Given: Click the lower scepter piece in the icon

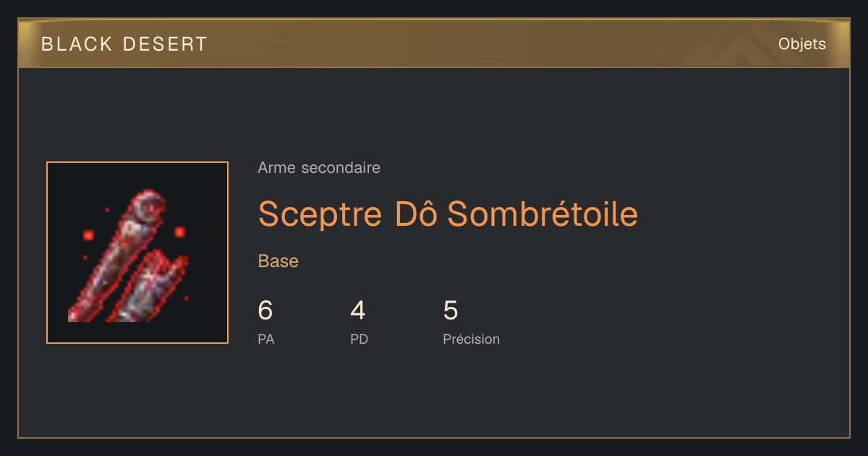Looking at the screenshot, I should coord(148,287).
